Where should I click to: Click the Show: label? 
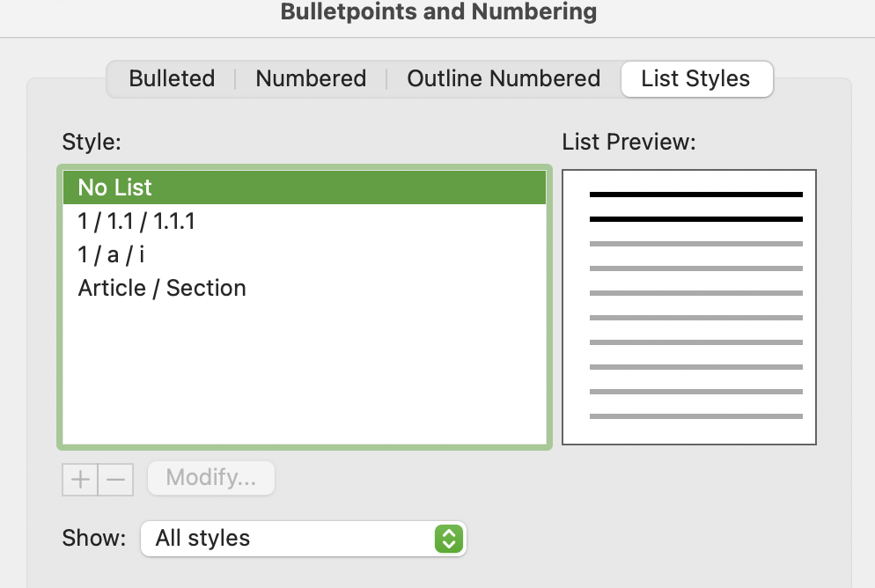pyautogui.click(x=93, y=539)
